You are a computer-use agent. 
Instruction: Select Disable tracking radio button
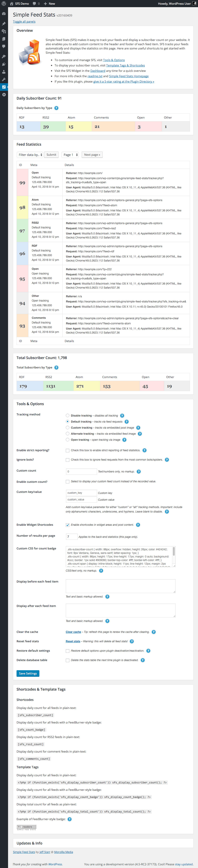[x=67, y=415]
